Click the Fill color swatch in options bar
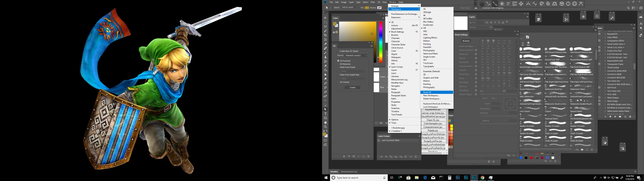The height and width of the screenshot is (181, 644). [x=367, y=7]
